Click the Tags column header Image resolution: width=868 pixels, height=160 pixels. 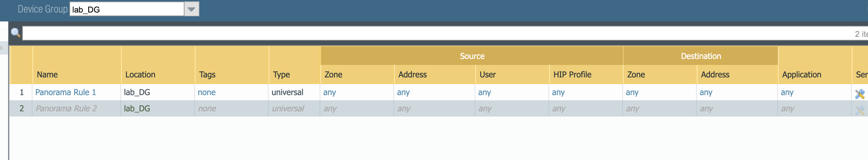click(207, 74)
